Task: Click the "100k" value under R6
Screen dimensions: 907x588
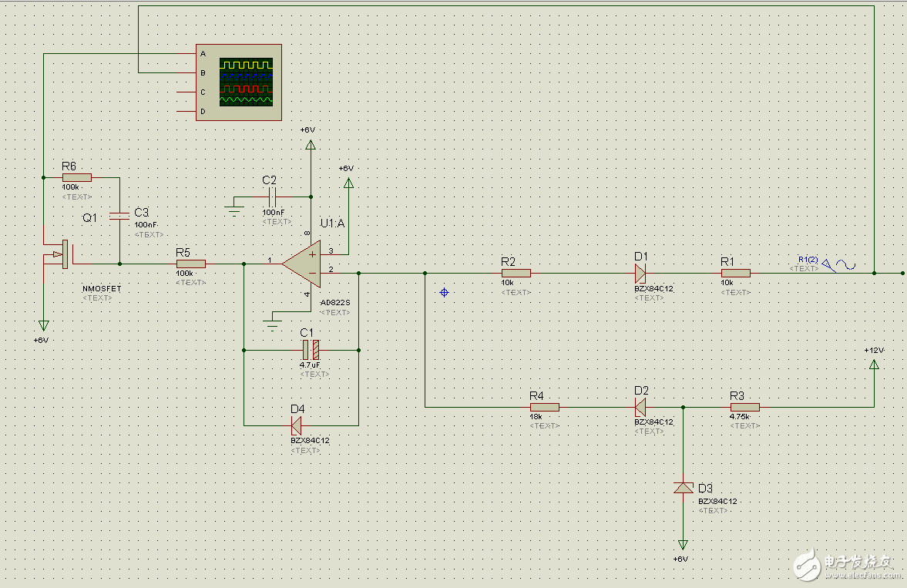Action: [x=71, y=187]
